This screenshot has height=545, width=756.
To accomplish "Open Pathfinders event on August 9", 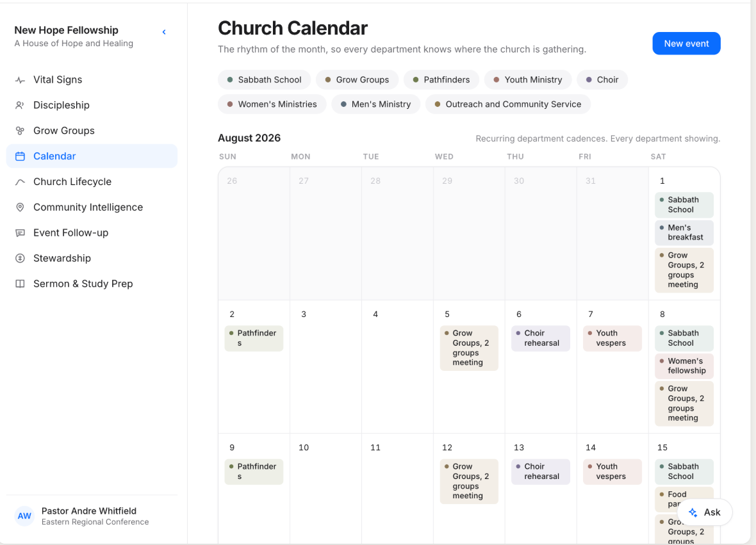I will point(254,472).
